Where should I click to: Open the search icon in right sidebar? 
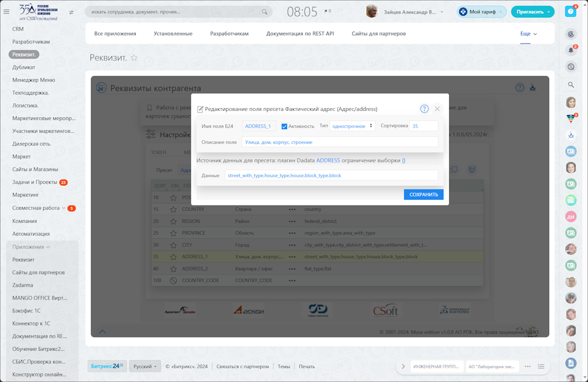pyautogui.click(x=571, y=84)
